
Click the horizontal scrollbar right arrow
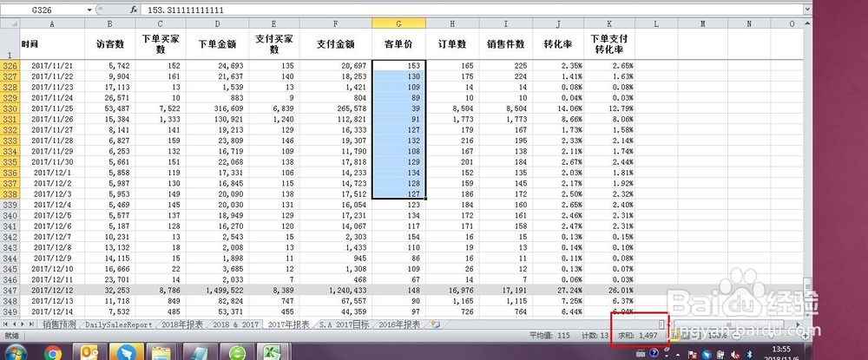click(x=798, y=324)
